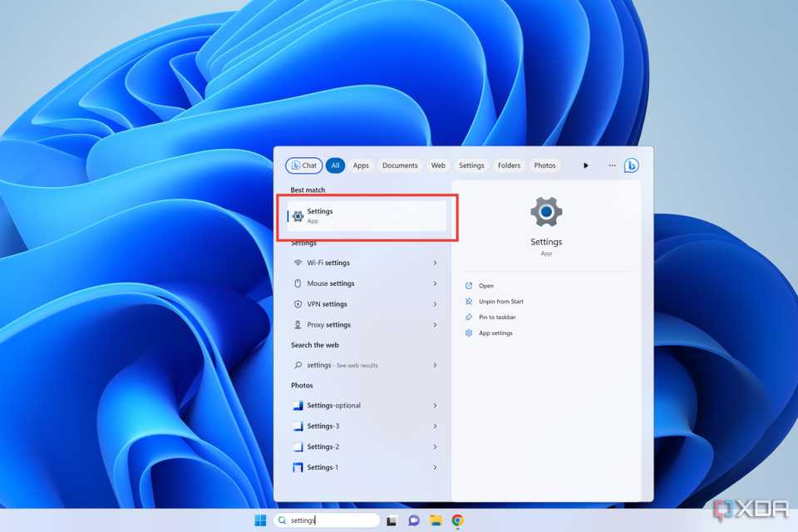This screenshot has height=532, width=798.
Task: Click the Bing search icon top right
Action: (x=632, y=165)
